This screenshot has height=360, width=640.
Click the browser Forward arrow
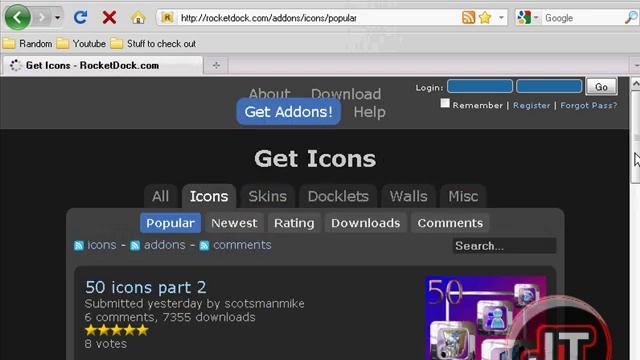tap(41, 18)
